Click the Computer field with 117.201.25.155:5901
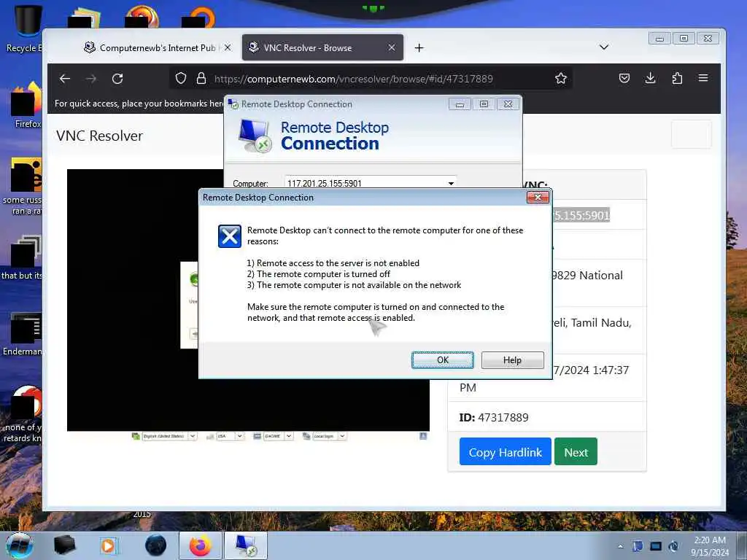The width and height of the screenshot is (747, 560). (x=370, y=183)
